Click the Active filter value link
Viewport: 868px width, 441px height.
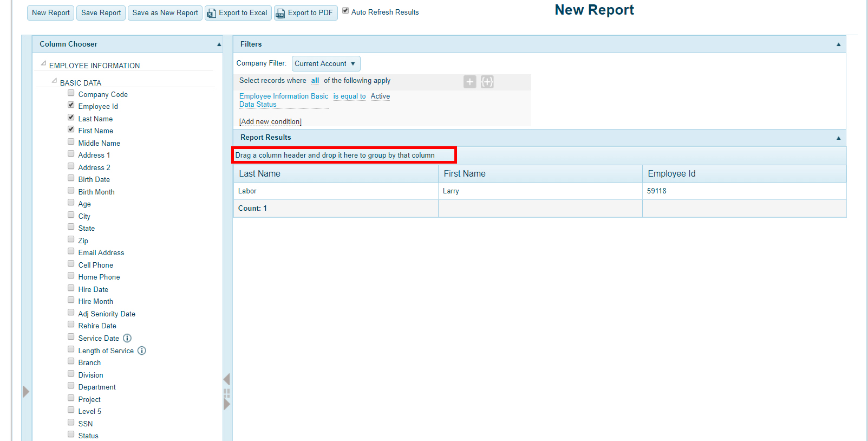[x=380, y=96]
